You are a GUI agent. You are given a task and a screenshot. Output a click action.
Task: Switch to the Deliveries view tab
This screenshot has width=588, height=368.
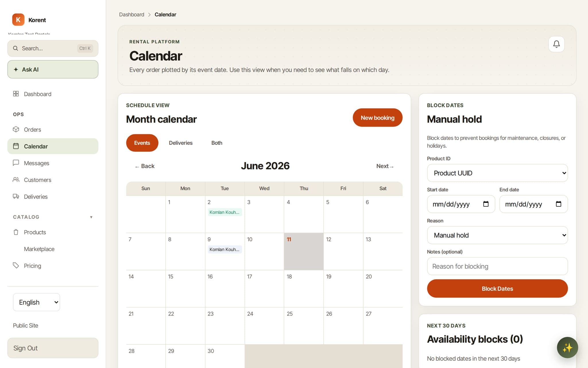[x=181, y=143]
